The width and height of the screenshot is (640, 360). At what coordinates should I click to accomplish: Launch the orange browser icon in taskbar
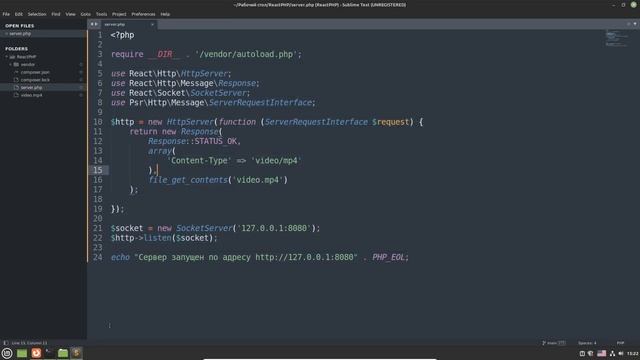pyautogui.click(x=36, y=353)
